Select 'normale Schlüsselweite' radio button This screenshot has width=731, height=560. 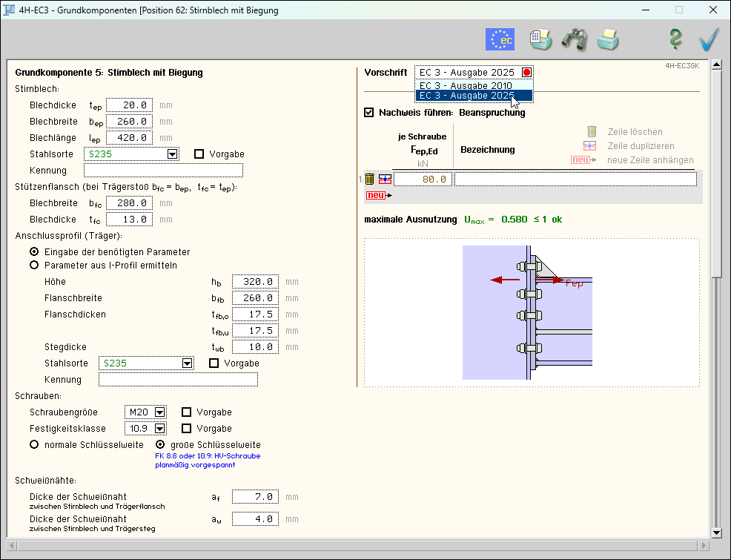33,444
